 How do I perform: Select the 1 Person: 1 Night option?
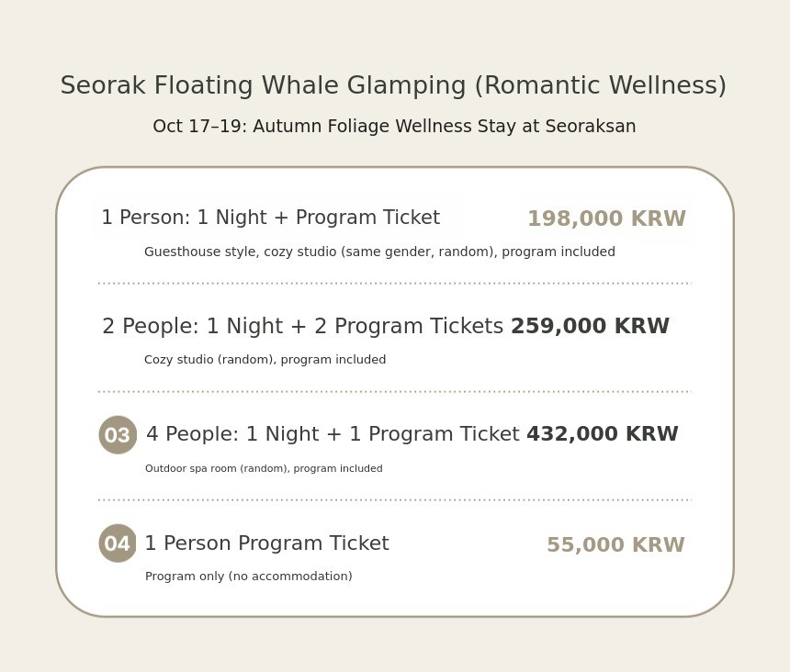pos(270,218)
